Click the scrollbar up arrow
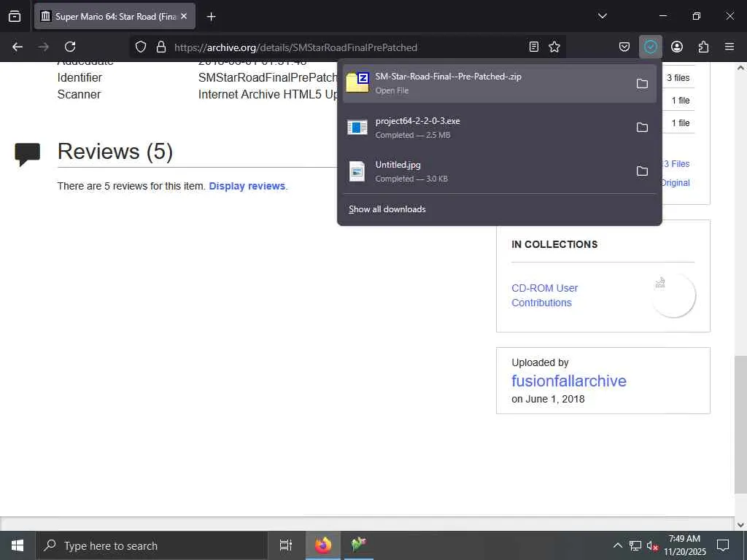Screen dimensions: 747x560 (x=740, y=68)
